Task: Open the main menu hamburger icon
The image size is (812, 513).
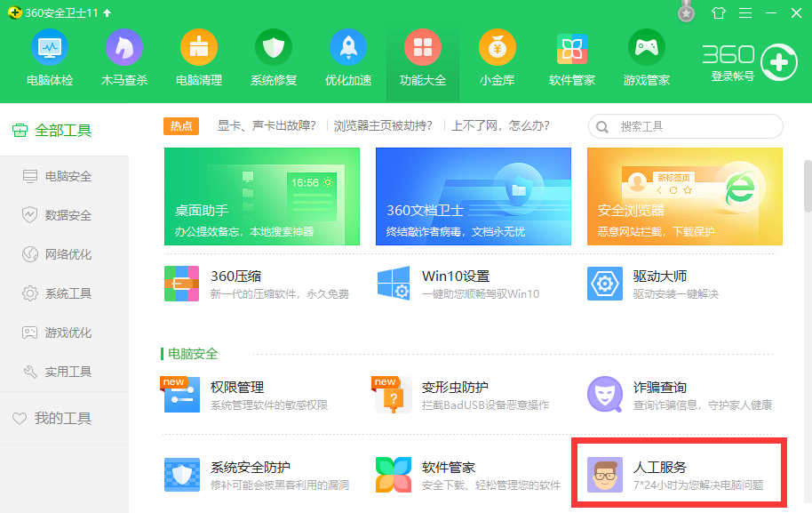Action: pyautogui.click(x=745, y=13)
